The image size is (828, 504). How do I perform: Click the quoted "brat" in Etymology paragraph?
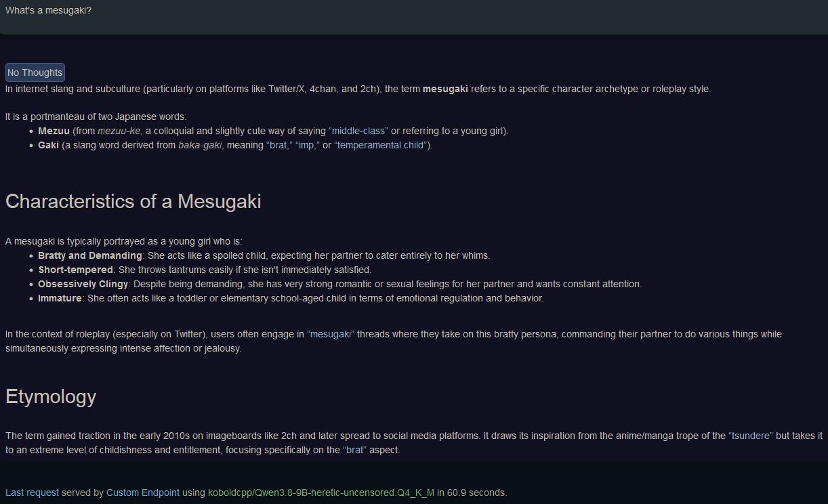pyautogui.click(x=354, y=450)
